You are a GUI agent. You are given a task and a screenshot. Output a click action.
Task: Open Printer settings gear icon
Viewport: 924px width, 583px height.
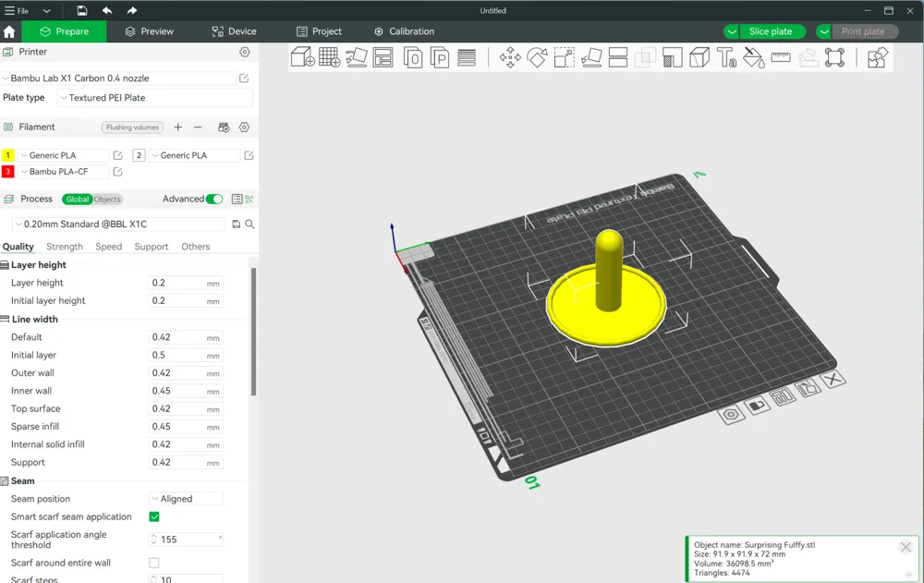[x=245, y=52]
